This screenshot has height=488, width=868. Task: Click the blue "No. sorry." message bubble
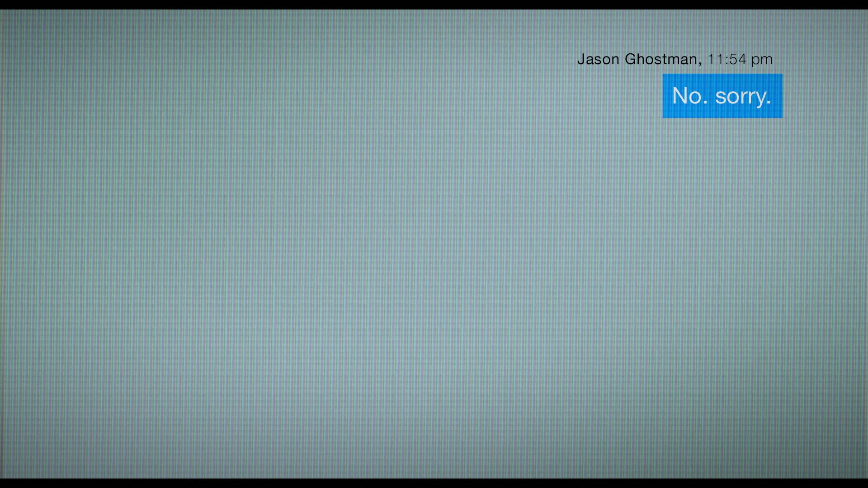pyautogui.click(x=722, y=96)
